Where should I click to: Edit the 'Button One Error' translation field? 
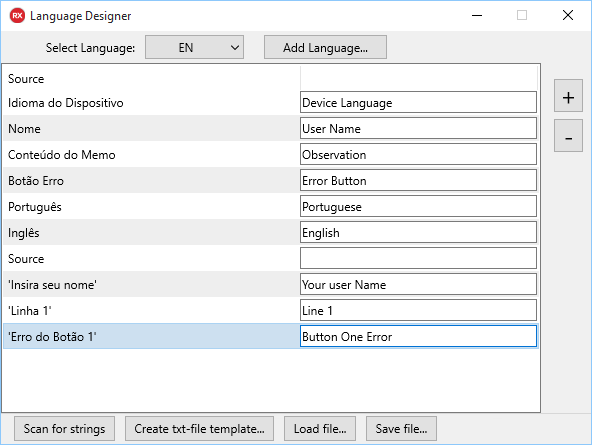418,336
